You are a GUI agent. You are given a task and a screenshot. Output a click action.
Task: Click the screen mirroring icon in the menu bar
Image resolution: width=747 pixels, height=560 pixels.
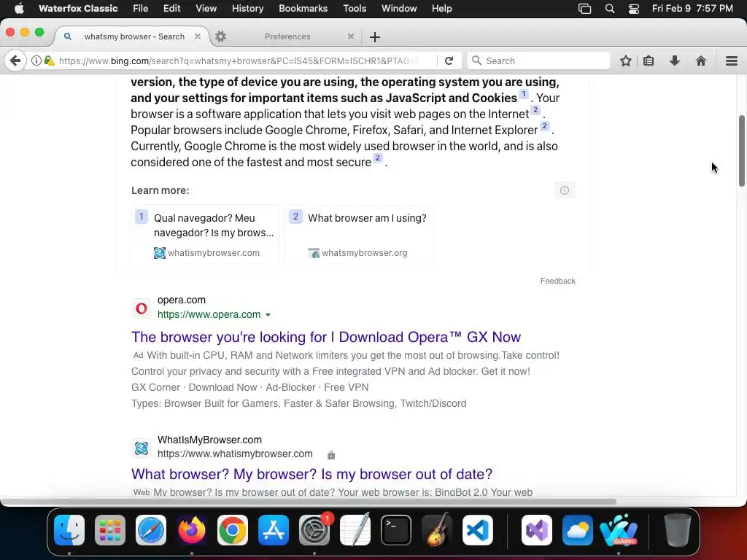[584, 9]
